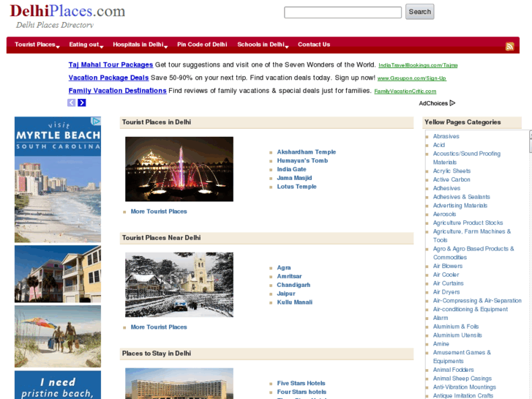The height and width of the screenshot is (399, 532).
Task: Open Taj Mahal Tour Packages ad
Action: pos(110,64)
